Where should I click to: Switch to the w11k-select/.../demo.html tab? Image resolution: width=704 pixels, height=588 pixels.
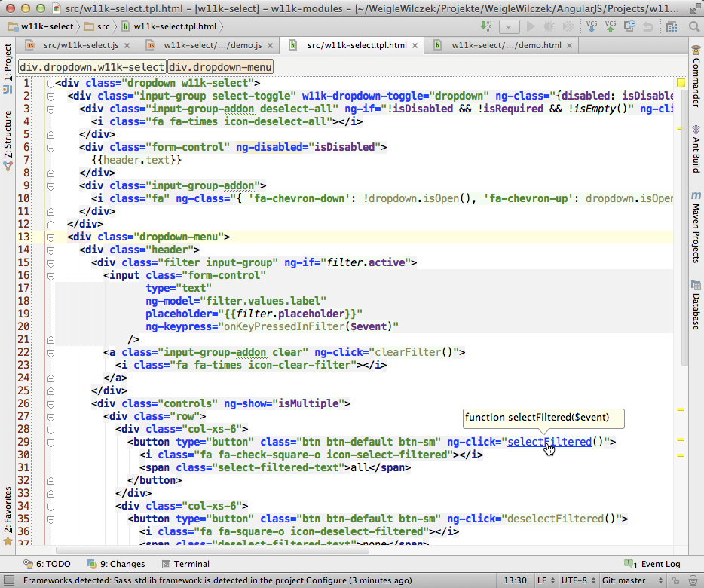coord(503,45)
